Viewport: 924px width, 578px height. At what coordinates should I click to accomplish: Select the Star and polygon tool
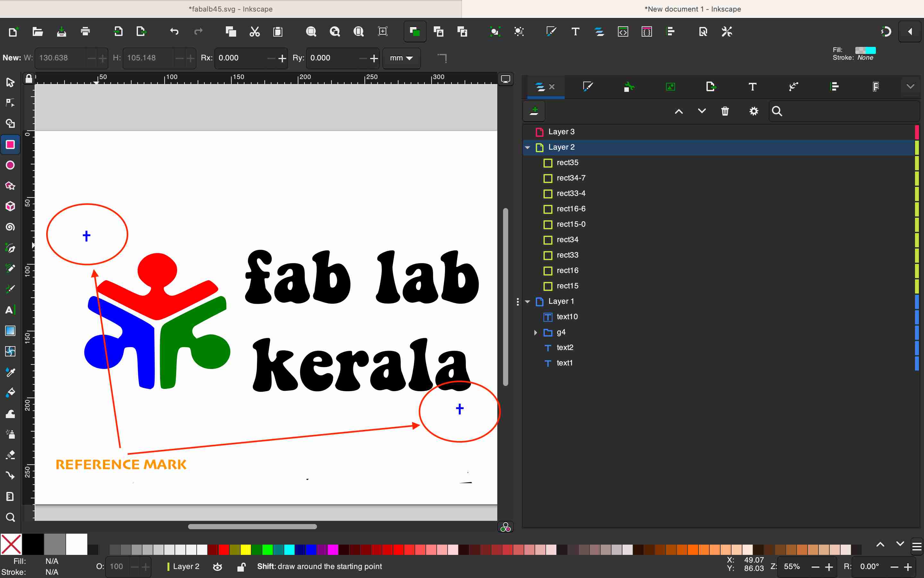pyautogui.click(x=10, y=186)
